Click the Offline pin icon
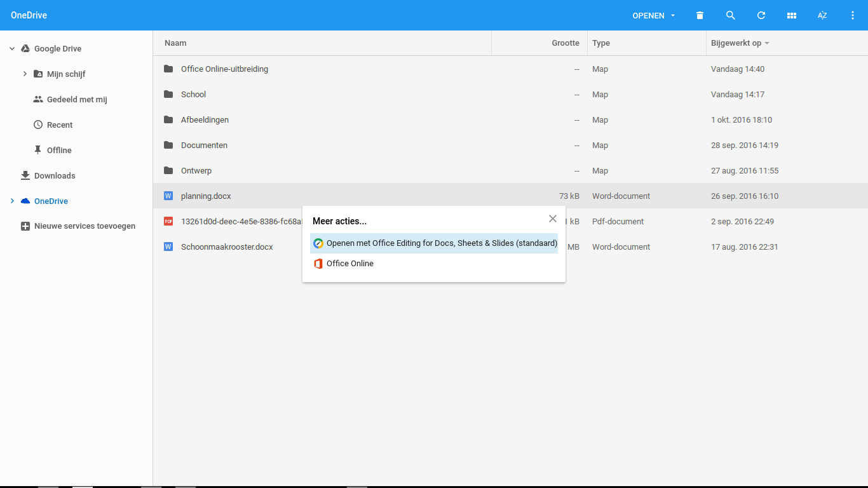The height and width of the screenshot is (488, 868). click(x=38, y=150)
